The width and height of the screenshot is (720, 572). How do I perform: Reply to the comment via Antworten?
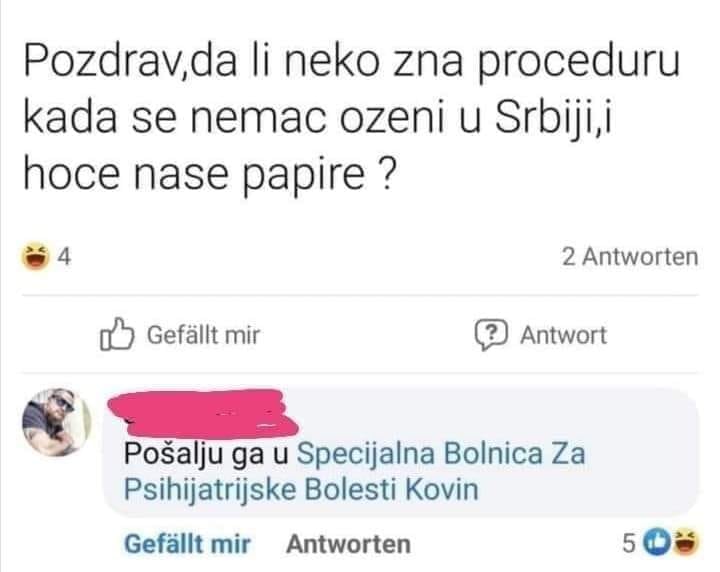(x=349, y=544)
